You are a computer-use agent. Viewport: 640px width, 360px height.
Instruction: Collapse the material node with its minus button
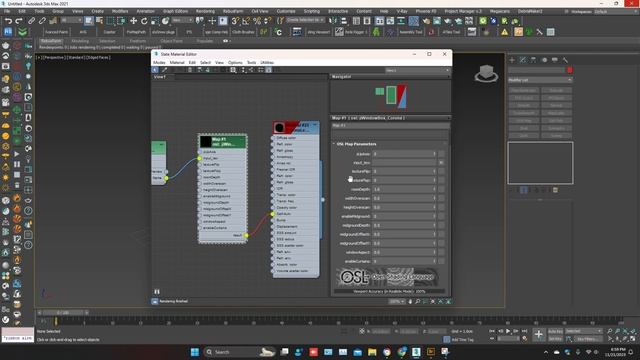coord(315,124)
